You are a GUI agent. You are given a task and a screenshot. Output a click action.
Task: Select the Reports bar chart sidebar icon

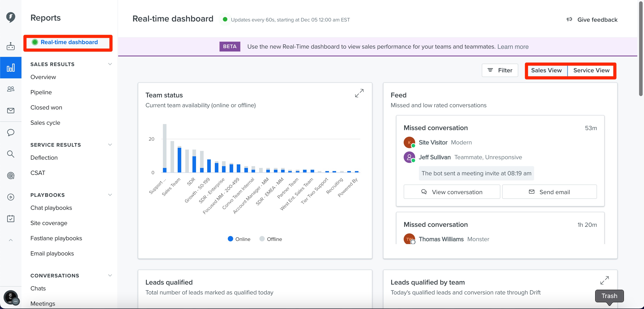tap(11, 68)
